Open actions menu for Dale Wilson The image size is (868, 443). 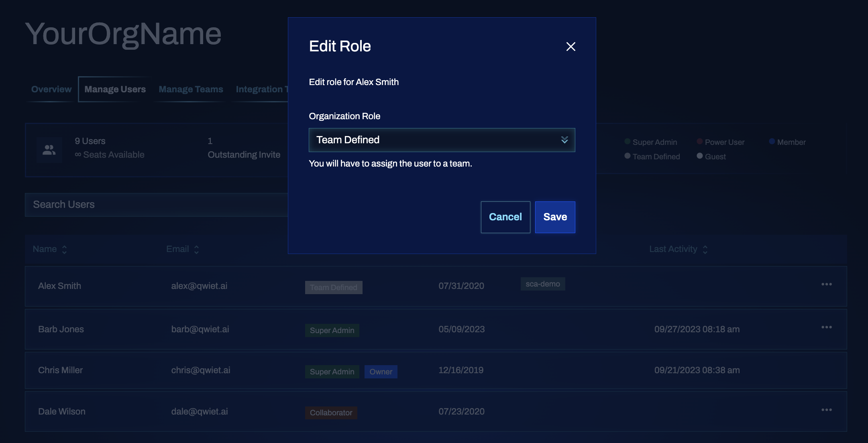(827, 410)
